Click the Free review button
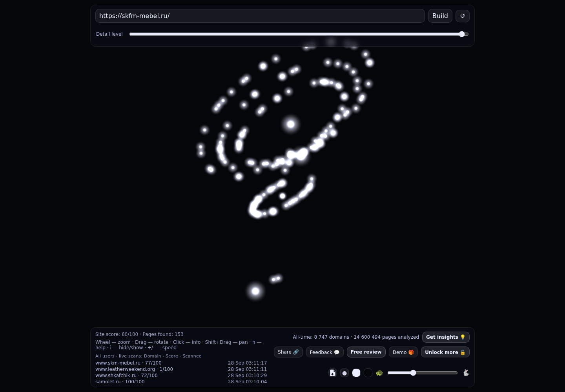 [366, 352]
